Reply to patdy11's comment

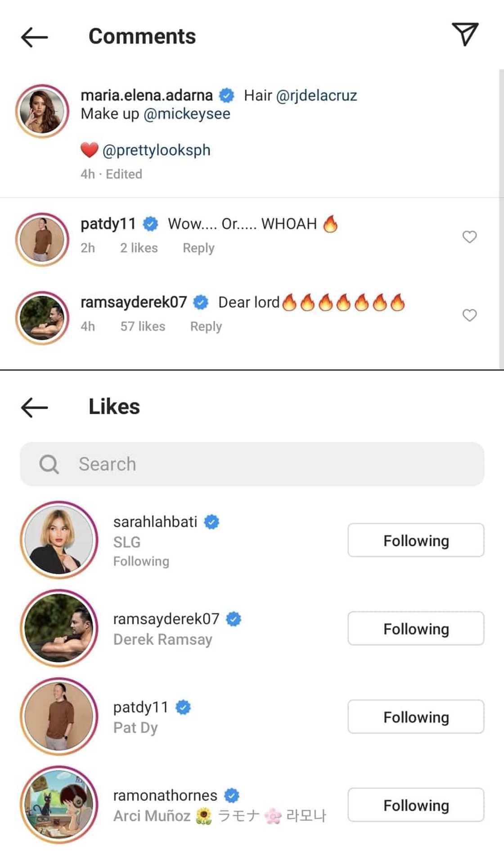click(198, 248)
